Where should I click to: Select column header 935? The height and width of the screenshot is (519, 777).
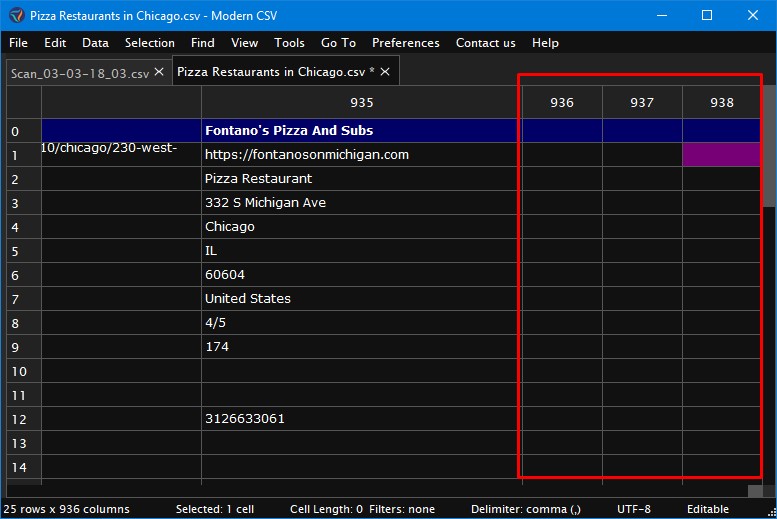[362, 103]
